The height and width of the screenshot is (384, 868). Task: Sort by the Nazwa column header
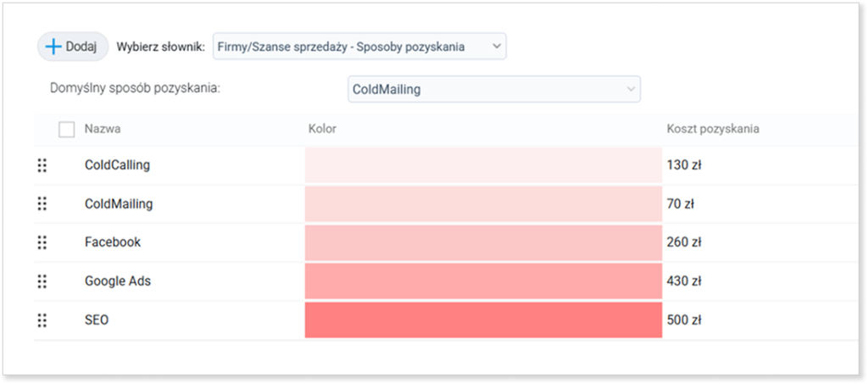pos(103,129)
